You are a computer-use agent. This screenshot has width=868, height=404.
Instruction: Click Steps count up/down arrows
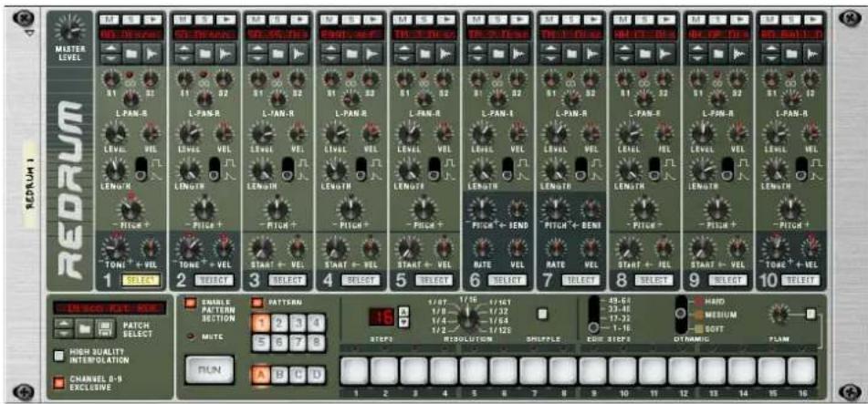(403, 317)
